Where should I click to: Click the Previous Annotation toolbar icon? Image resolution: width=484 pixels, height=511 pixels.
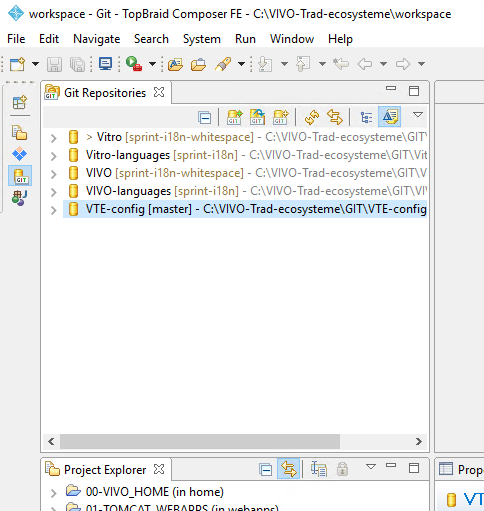tap(303, 64)
